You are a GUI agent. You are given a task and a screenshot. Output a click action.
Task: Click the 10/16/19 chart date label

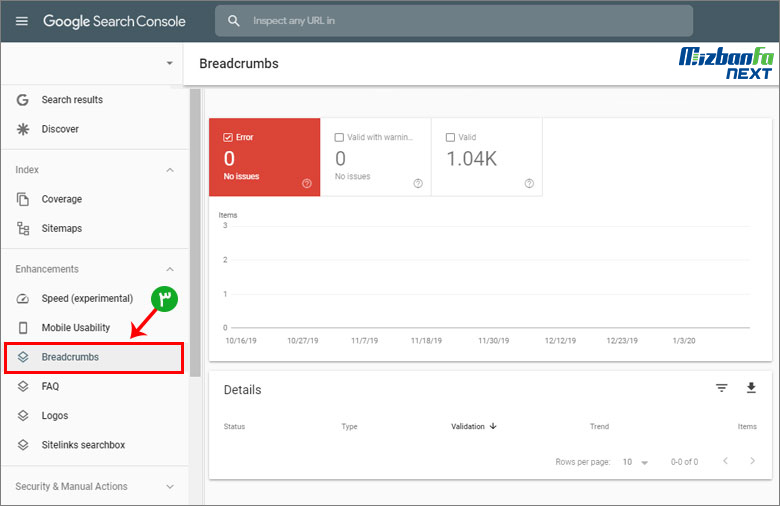point(241,341)
